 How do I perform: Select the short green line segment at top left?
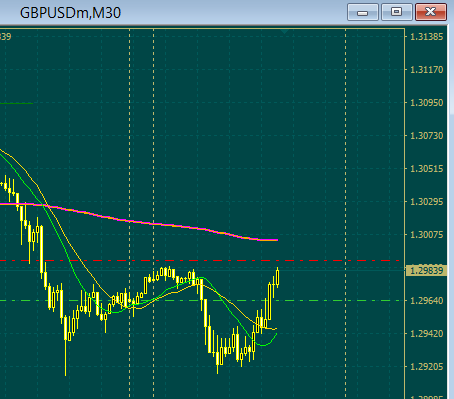[17, 103]
